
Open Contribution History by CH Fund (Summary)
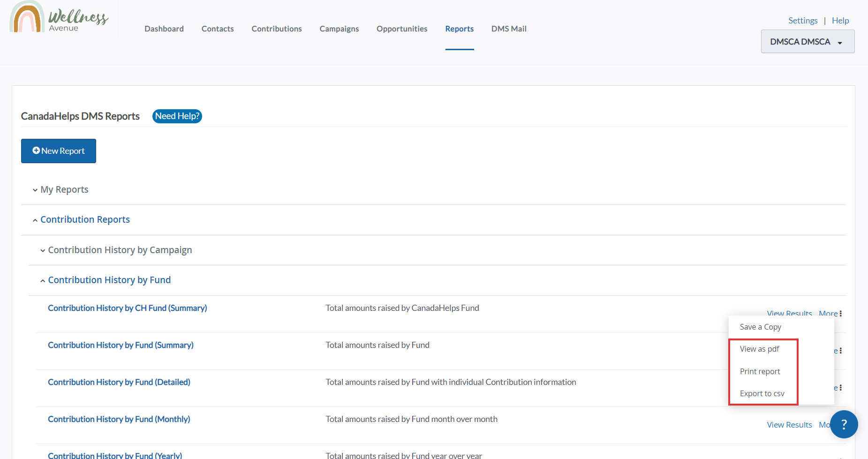point(128,308)
